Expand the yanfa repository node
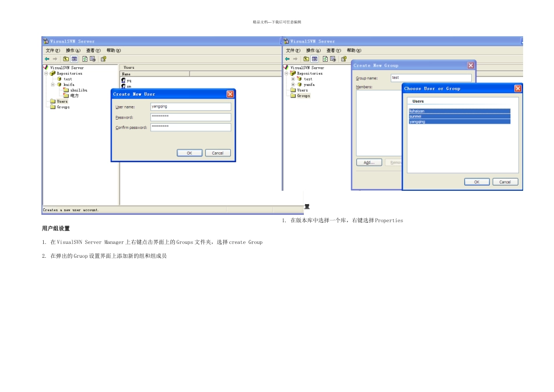This screenshot has height=392, width=554. [293, 85]
